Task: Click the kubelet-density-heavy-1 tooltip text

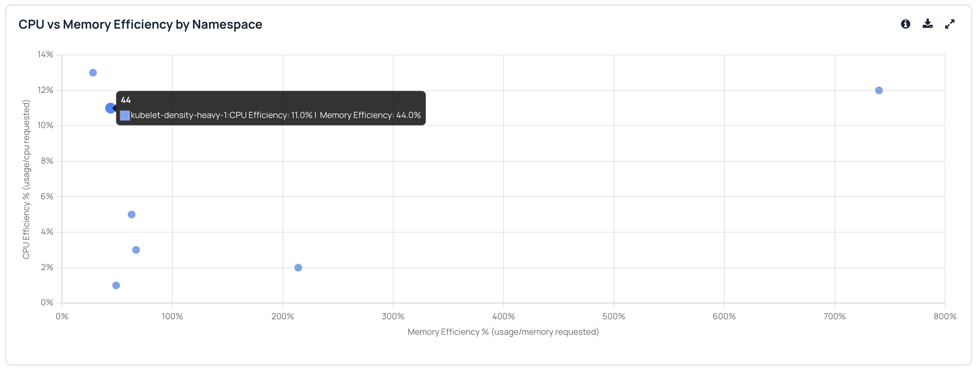Action: tap(276, 115)
